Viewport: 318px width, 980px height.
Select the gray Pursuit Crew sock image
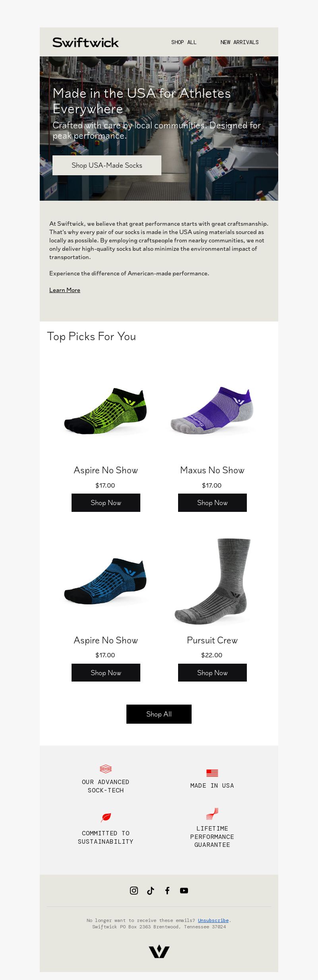[212, 581]
